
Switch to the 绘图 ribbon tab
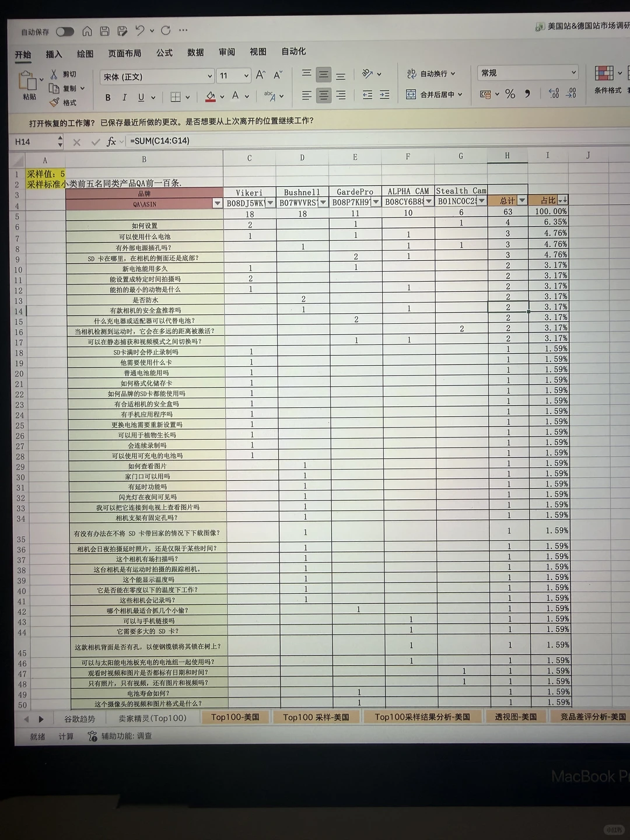pos(85,54)
